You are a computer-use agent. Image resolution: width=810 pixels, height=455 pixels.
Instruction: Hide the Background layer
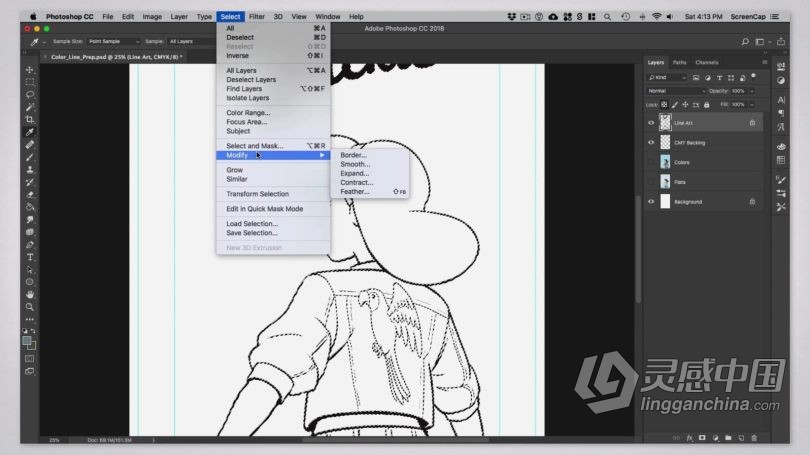(651, 202)
